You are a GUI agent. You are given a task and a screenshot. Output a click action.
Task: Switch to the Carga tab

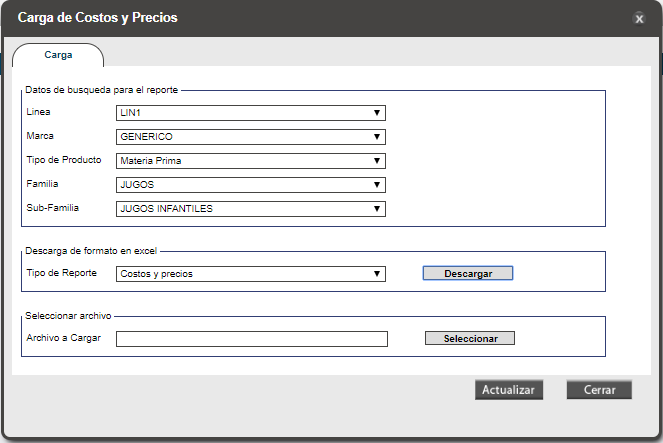[x=58, y=56]
